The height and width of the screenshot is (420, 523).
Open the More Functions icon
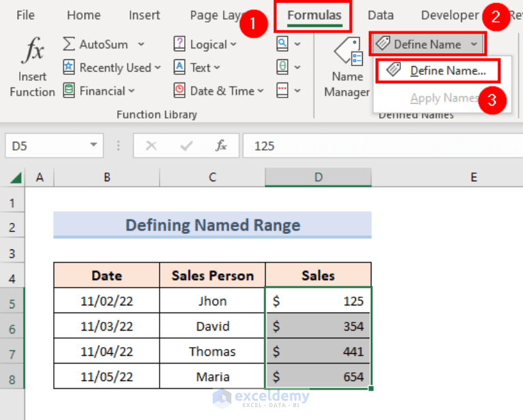[x=282, y=91]
